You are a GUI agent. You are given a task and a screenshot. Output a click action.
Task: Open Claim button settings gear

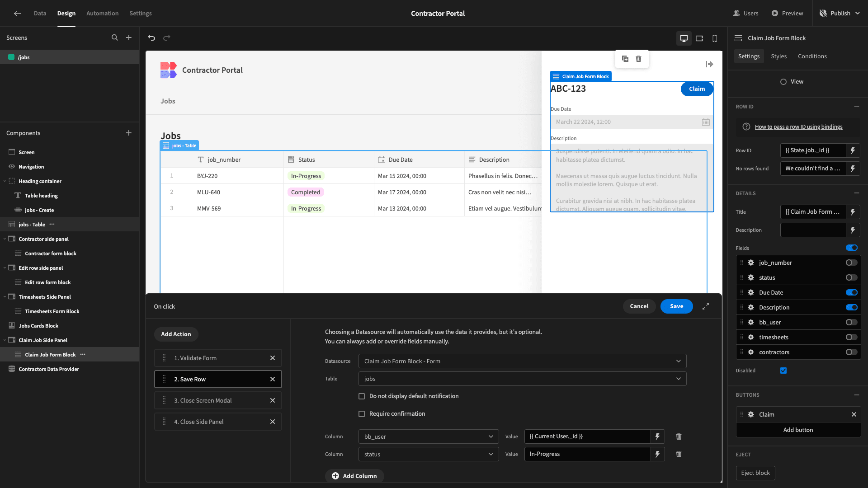point(751,414)
